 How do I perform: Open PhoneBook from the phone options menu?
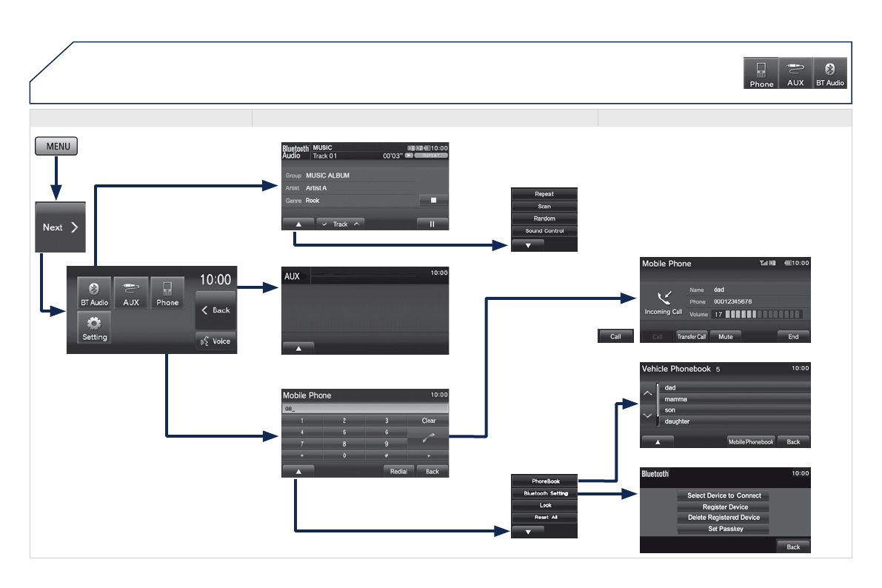click(x=545, y=481)
